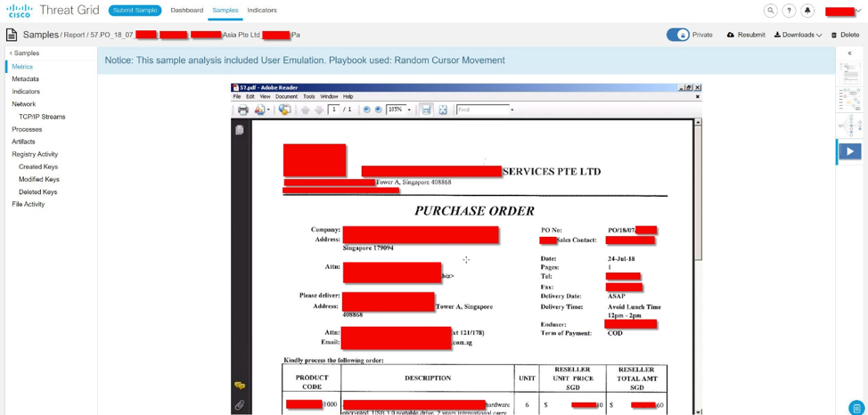This screenshot has height=415, width=868.
Task: Open help via question mark icon
Action: [x=789, y=11]
